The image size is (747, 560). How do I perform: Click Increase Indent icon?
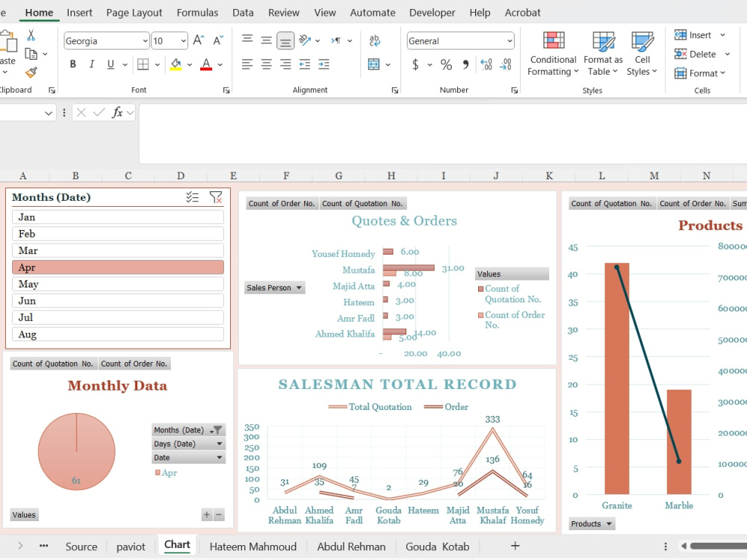click(x=323, y=63)
